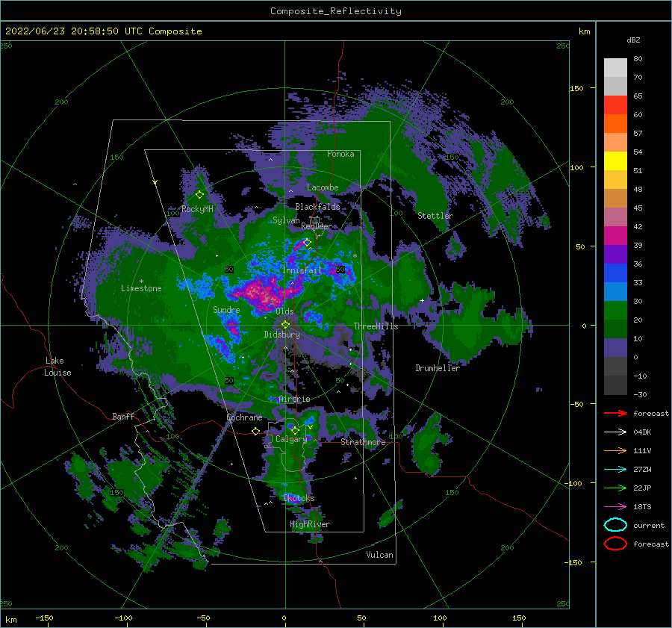Click purple 39 dBZ legend swatch
The width and height of the screenshot is (672, 628).
(615, 254)
